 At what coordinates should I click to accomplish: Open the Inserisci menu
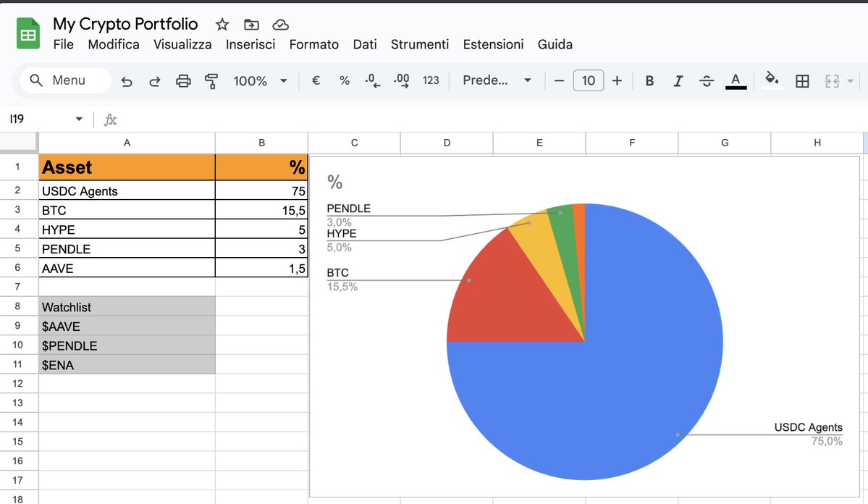(x=250, y=44)
